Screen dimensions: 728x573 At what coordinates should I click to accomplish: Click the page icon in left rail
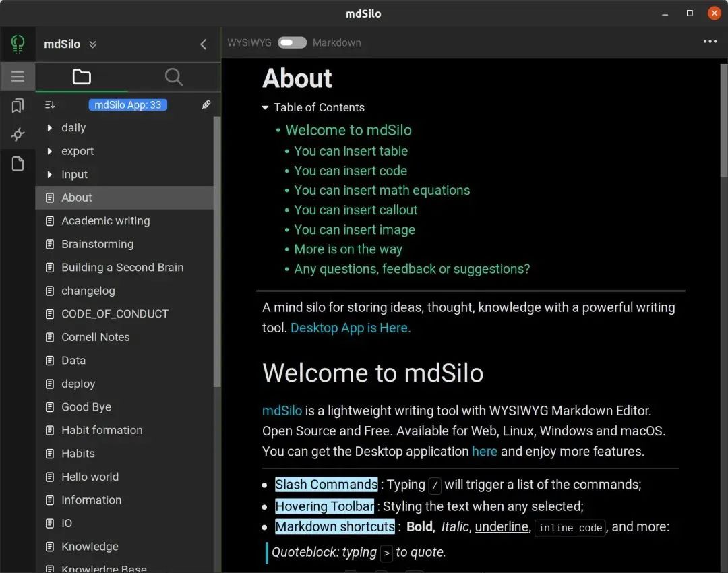coord(18,164)
